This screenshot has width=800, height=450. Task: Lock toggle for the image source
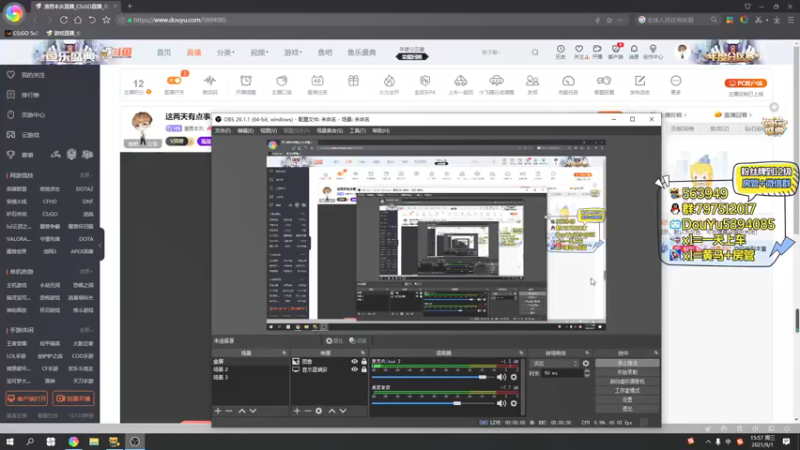(364, 361)
